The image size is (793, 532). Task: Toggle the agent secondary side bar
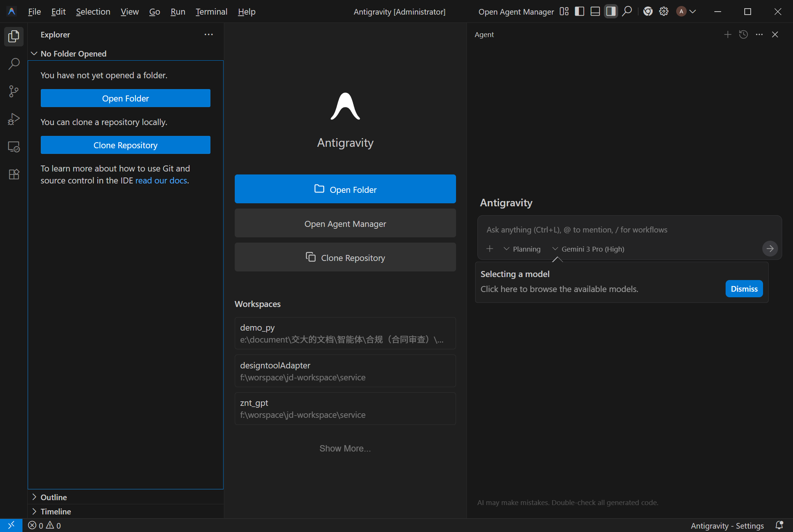click(611, 12)
